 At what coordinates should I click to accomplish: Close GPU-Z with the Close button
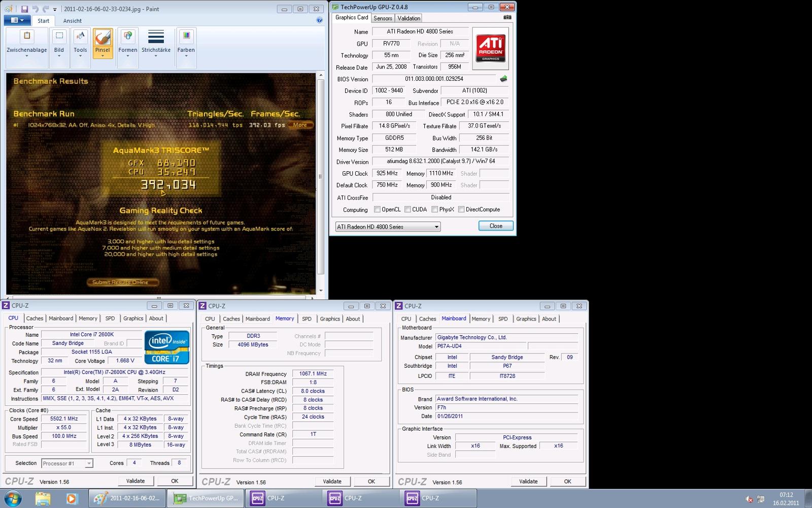[496, 226]
